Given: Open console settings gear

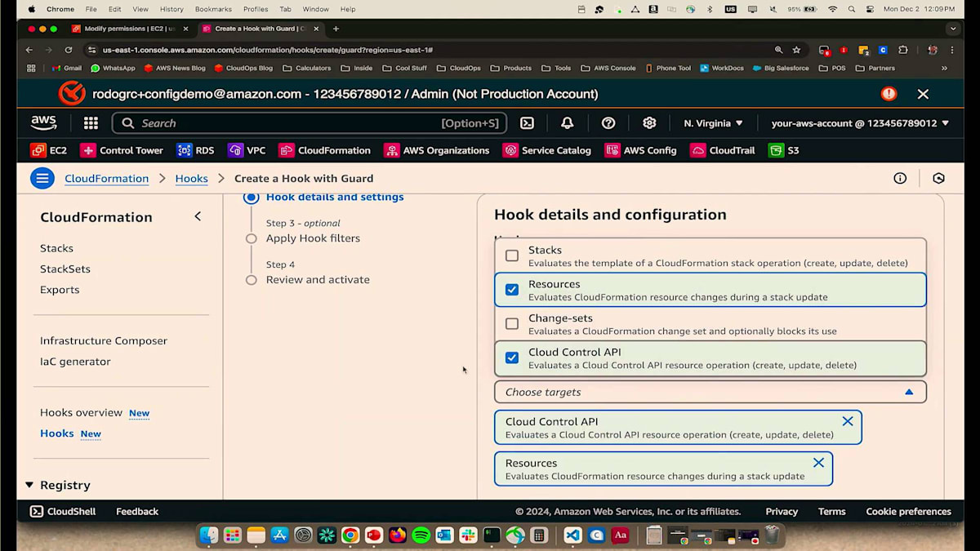Looking at the screenshot, I should tap(649, 123).
